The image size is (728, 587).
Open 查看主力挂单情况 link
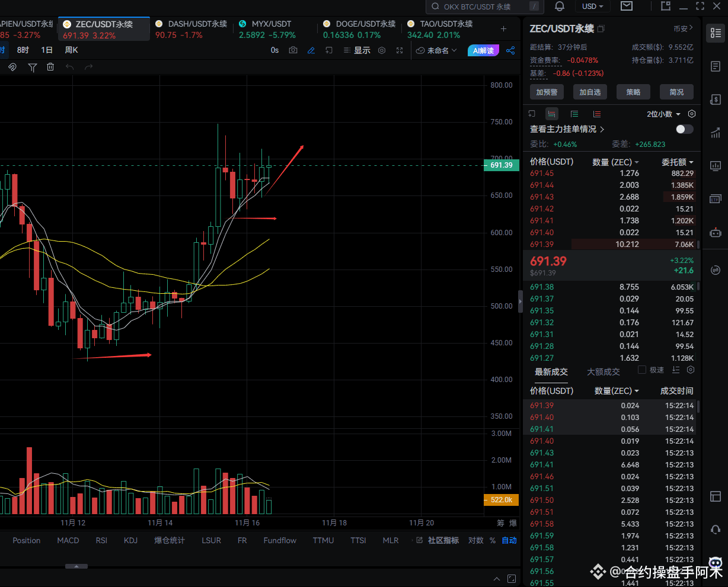[567, 129]
